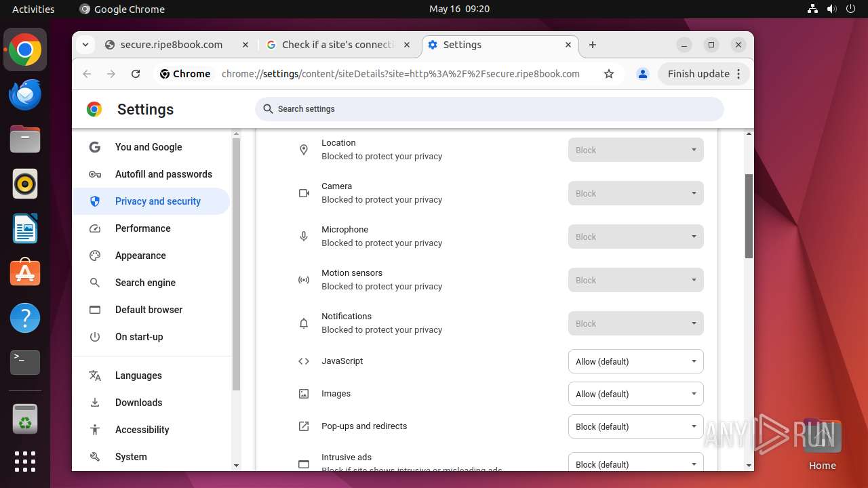Image resolution: width=868 pixels, height=488 pixels.
Task: Click the address bar URL
Action: pos(401,74)
